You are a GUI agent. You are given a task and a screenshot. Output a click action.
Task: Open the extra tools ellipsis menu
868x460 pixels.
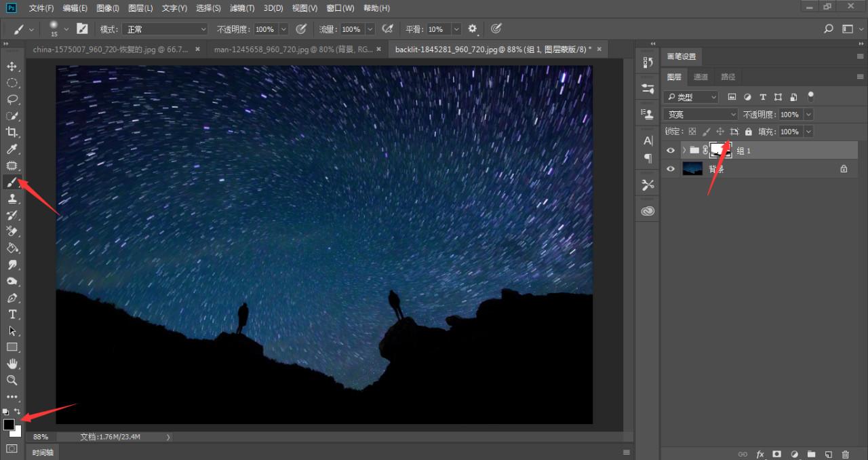pos(12,397)
